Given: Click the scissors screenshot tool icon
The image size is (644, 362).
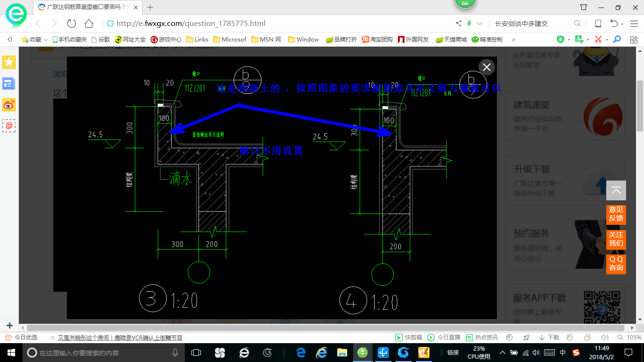Looking at the screenshot, I should pos(598,40).
